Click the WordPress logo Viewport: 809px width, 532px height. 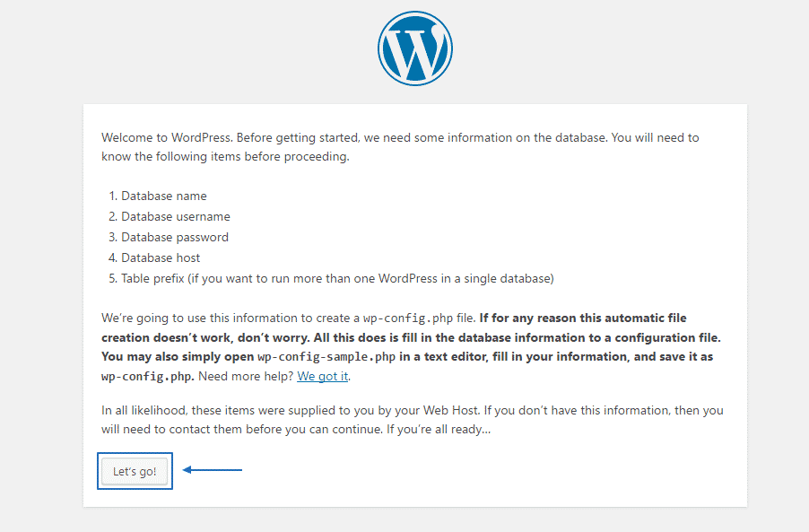pyautogui.click(x=414, y=48)
